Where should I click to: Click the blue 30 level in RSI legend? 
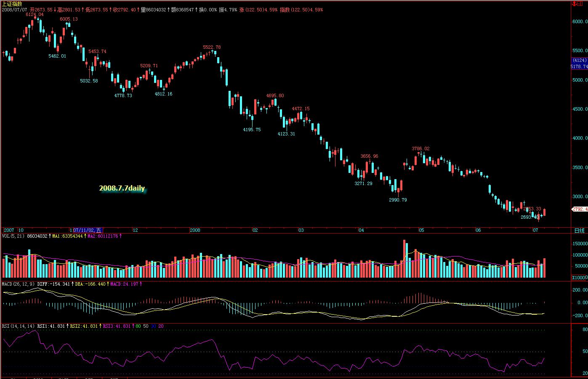(153, 326)
